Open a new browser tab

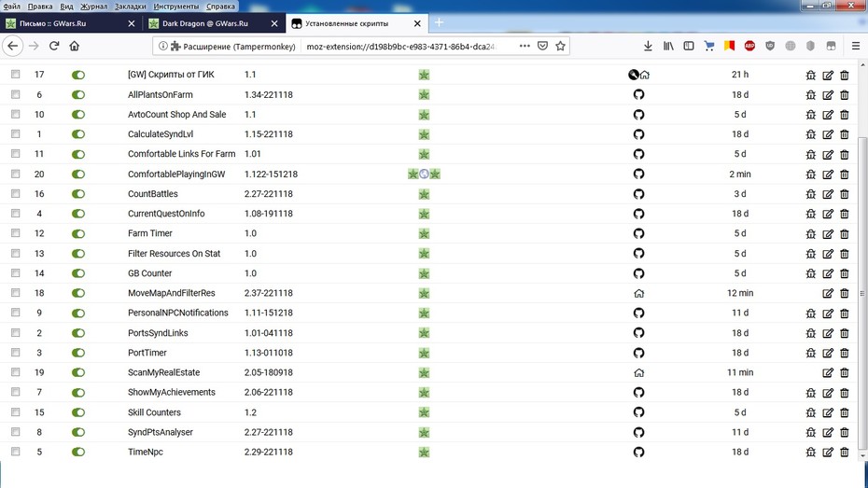(439, 22)
